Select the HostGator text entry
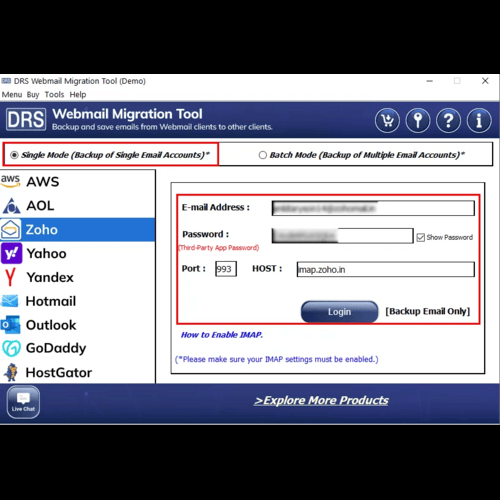The height and width of the screenshot is (500, 500). 59,373
